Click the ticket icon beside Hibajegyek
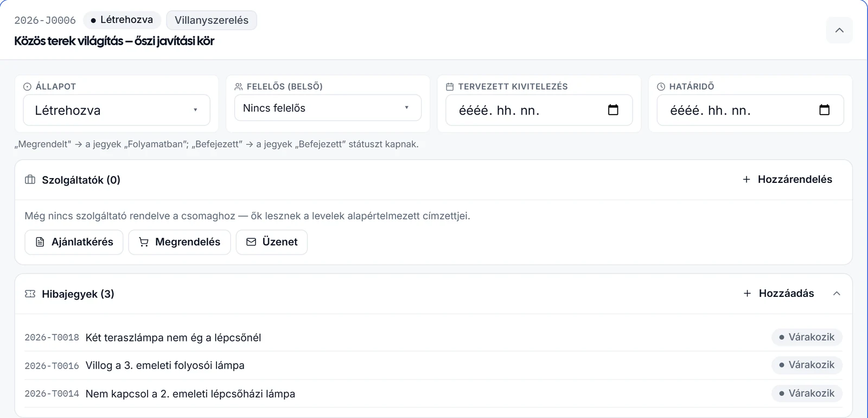868x418 pixels. click(30, 294)
